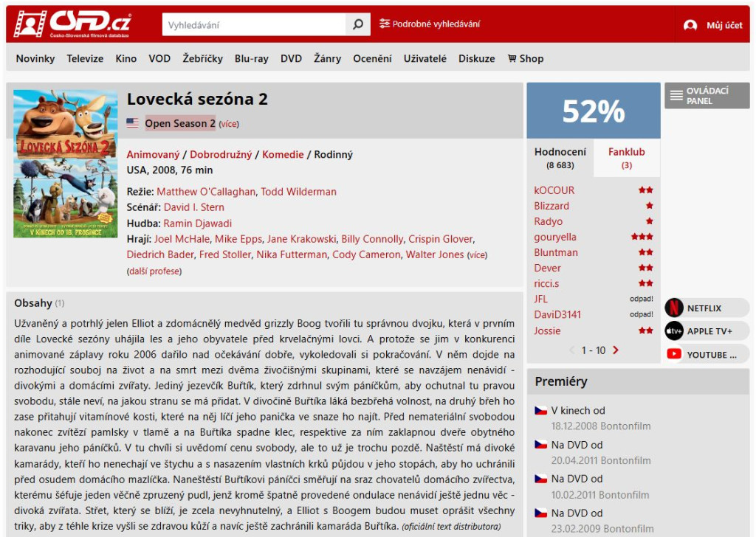
Task: Open Diedrich Bader's profile
Action: [160, 254]
